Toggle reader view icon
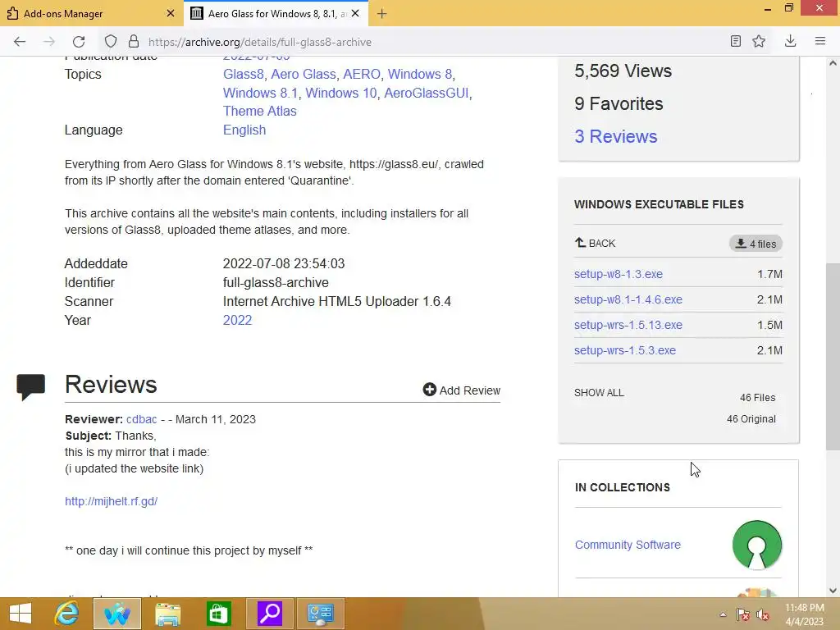This screenshot has height=630, width=840. pos(736,41)
